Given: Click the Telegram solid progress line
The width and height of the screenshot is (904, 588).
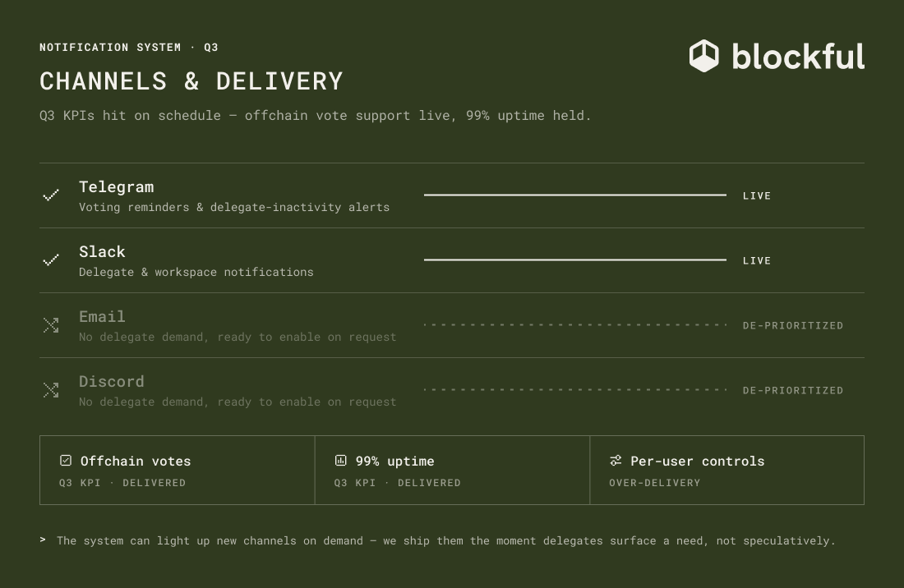Looking at the screenshot, I should (x=574, y=195).
